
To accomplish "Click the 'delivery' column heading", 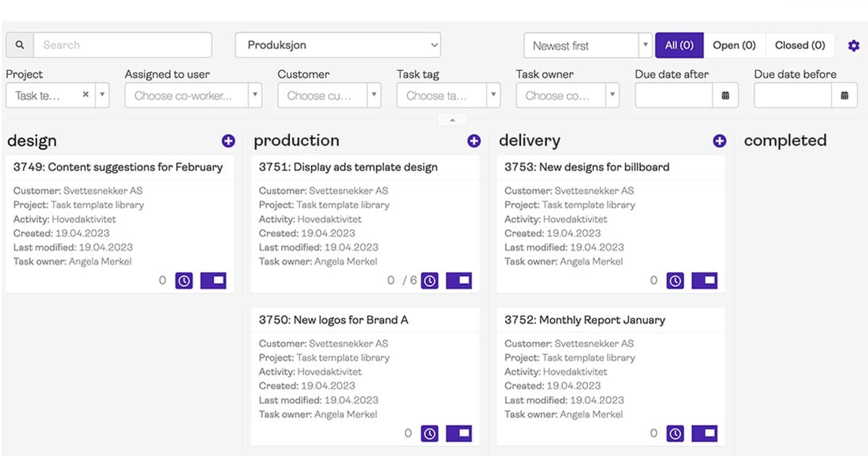I will [x=529, y=141].
